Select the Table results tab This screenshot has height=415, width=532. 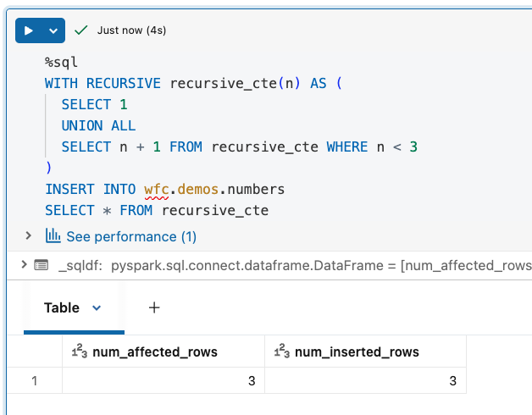coord(62,308)
